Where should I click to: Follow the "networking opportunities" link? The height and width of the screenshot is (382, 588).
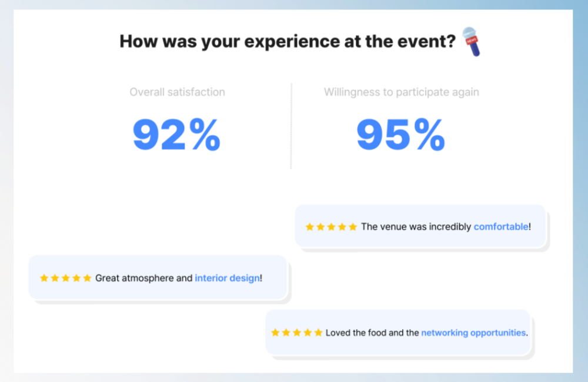(x=473, y=333)
